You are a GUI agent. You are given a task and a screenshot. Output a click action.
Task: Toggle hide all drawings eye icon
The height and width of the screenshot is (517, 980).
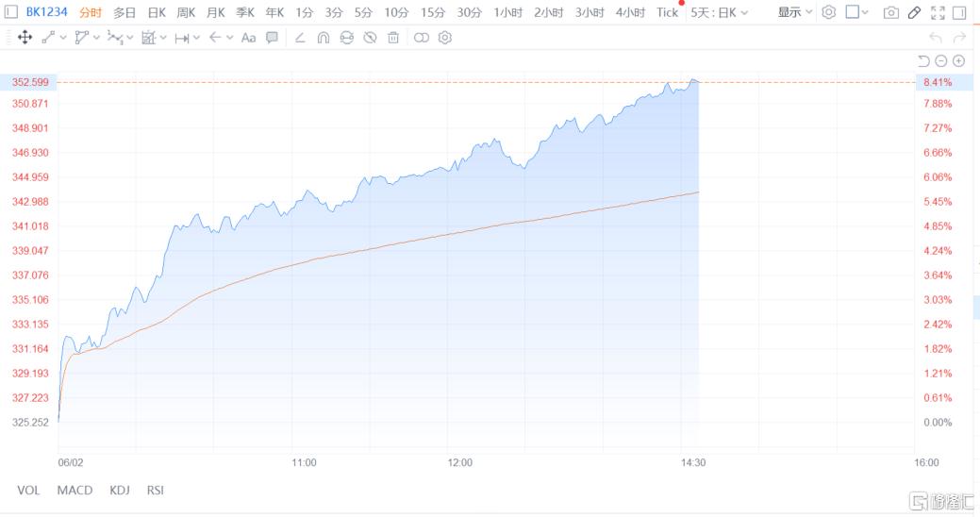click(x=370, y=38)
